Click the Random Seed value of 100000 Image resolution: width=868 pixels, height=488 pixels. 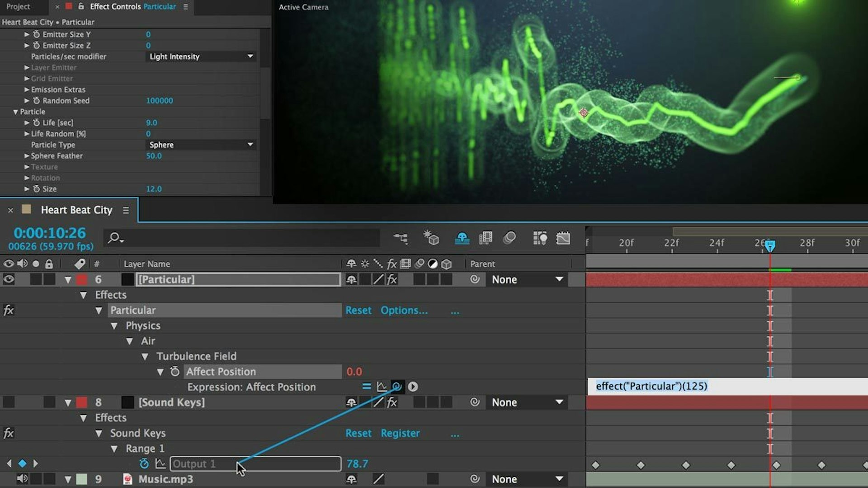(160, 100)
